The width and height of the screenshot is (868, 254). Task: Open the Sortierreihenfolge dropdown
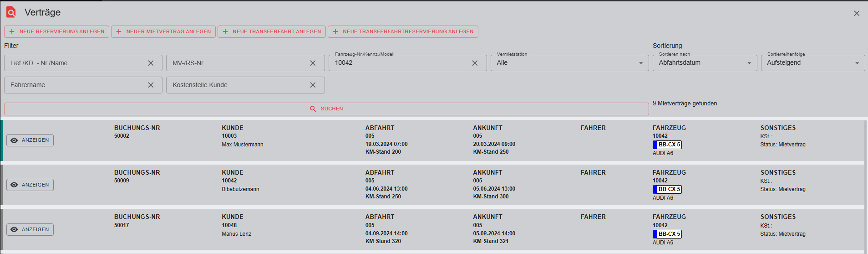click(812, 63)
